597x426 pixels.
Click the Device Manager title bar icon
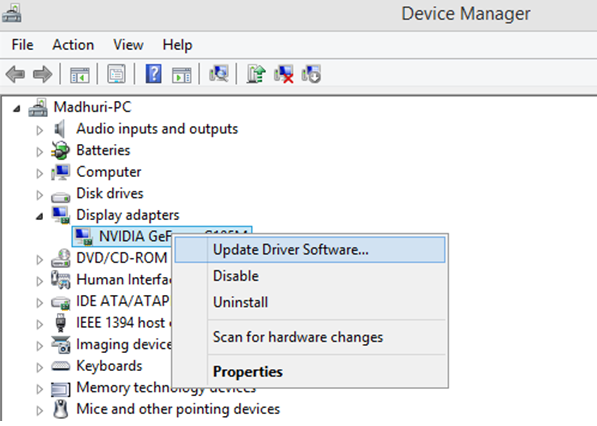coord(11,14)
